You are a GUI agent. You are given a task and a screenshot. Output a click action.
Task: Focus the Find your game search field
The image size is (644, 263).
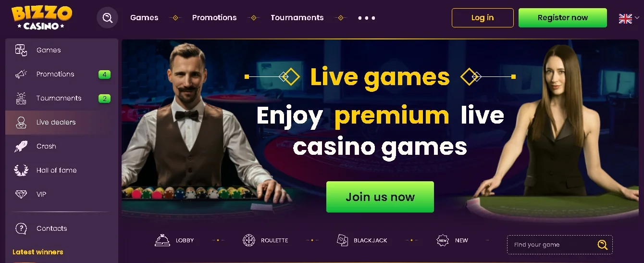click(560, 245)
